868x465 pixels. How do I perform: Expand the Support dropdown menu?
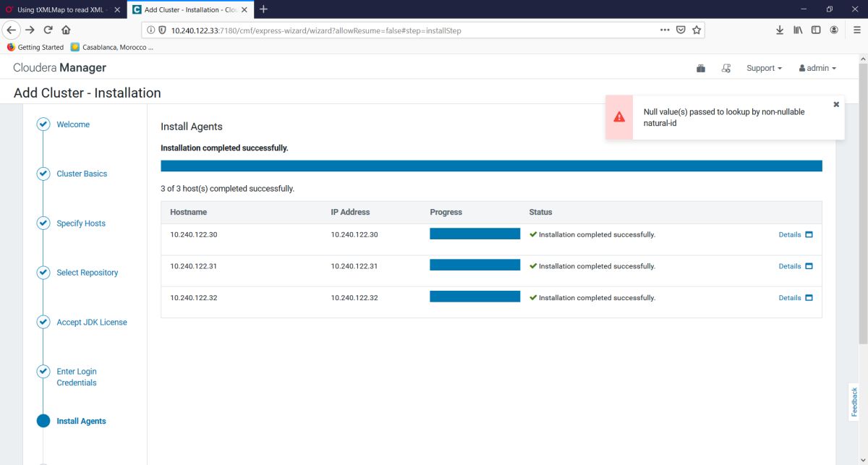click(x=764, y=68)
